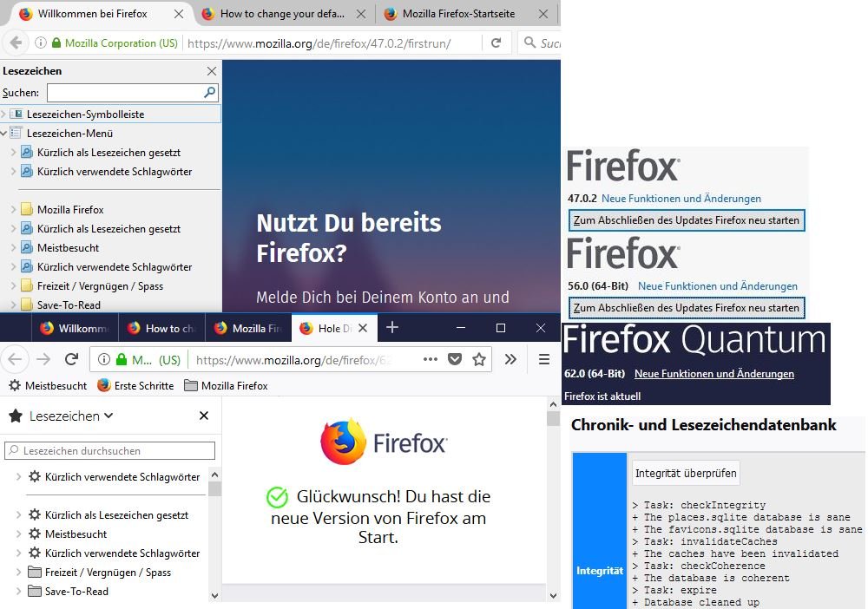Viewport: 868px width, 609px height.
Task: Open 'Neue Funktionen und Änderungen' for 56.0
Action: click(x=718, y=286)
